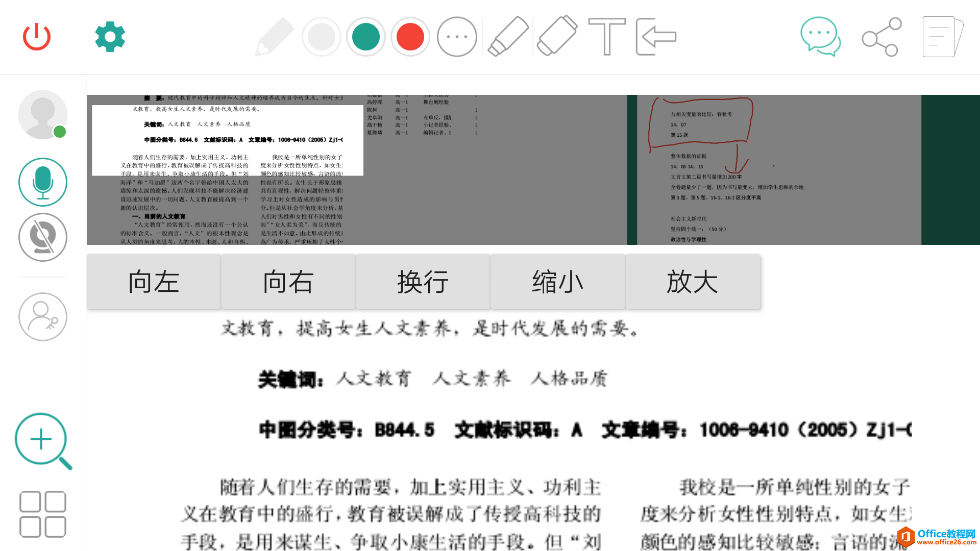This screenshot has width=980, height=551.
Task: Click the share icon
Action: (x=881, y=37)
